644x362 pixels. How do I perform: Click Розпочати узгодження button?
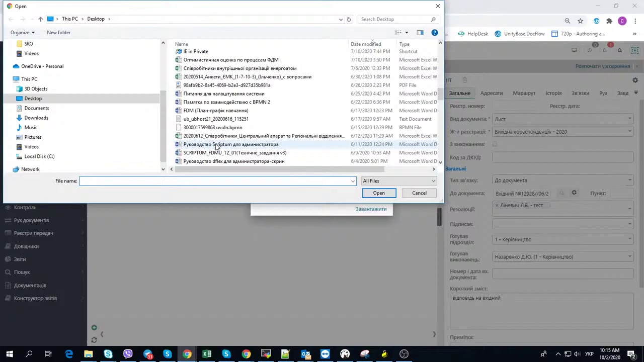click(603, 66)
